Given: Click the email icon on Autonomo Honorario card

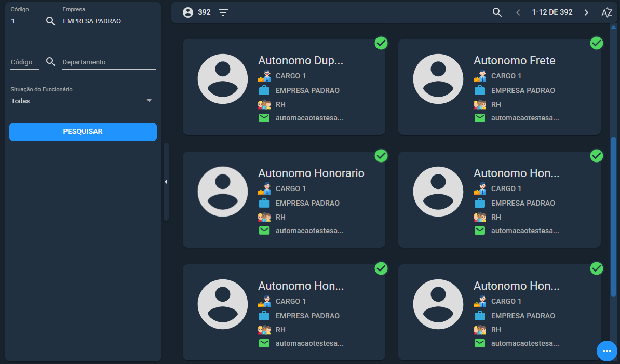Looking at the screenshot, I should [x=264, y=231].
